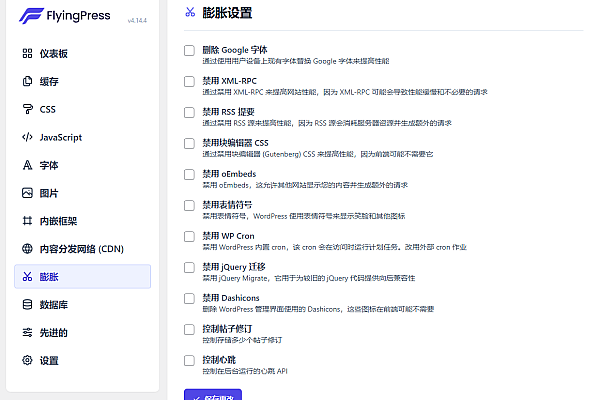The image size is (600, 400).
Task: Open the 数据库 section
Action: tap(83, 305)
